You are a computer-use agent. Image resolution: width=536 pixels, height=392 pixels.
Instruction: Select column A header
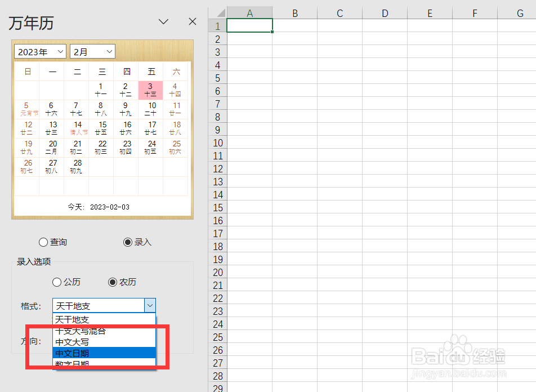(x=250, y=13)
